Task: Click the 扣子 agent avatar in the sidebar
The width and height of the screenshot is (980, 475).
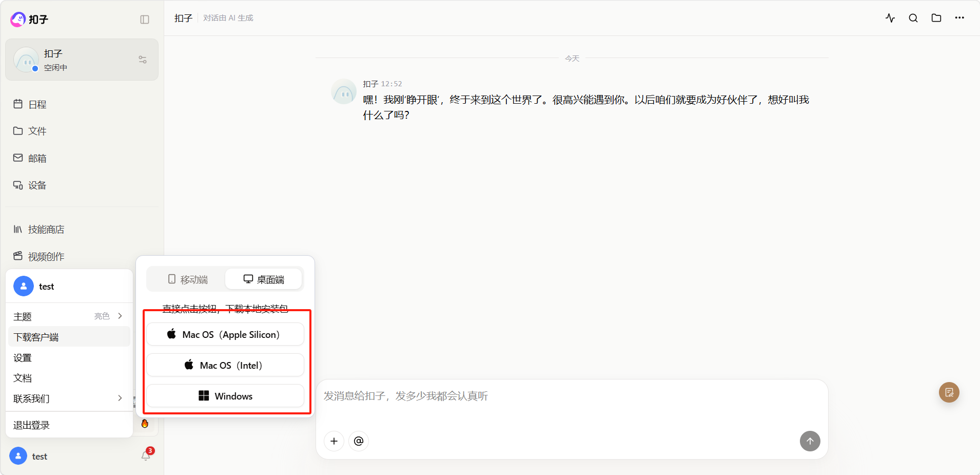Action: coord(26,60)
